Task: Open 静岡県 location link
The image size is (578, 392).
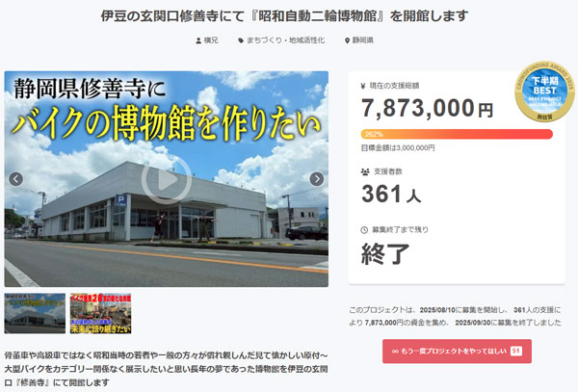Action: tap(363, 40)
